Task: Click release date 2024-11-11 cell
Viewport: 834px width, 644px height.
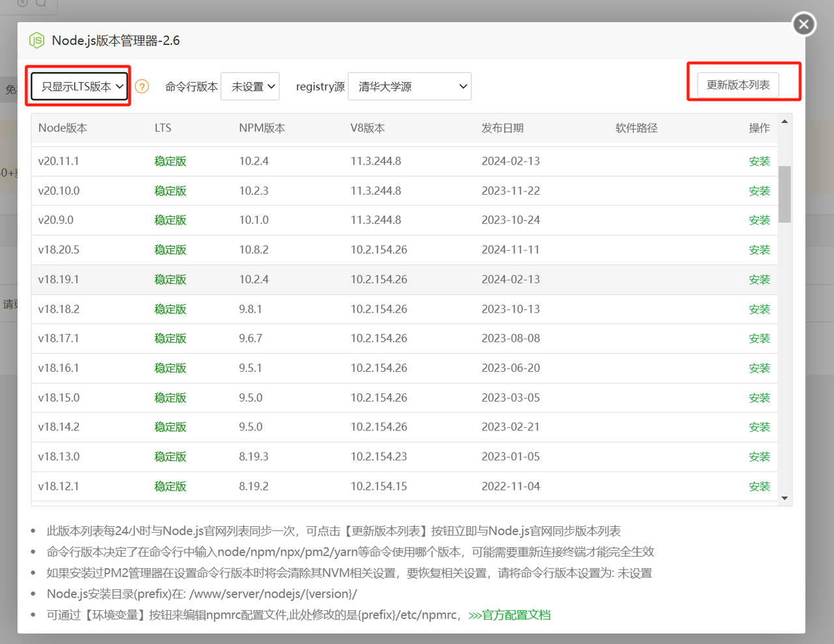Action: click(x=511, y=250)
